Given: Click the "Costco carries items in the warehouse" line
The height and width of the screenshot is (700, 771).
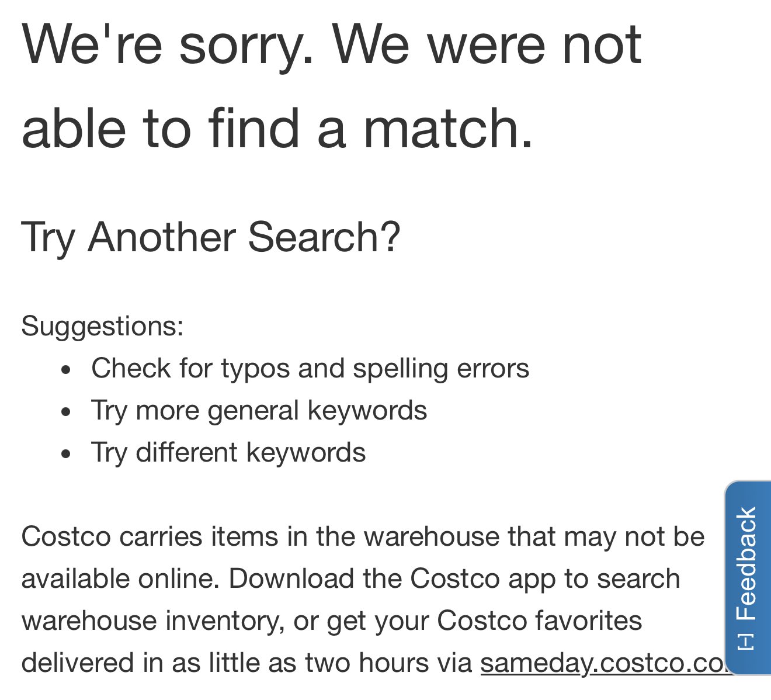Looking at the screenshot, I should coord(363,536).
